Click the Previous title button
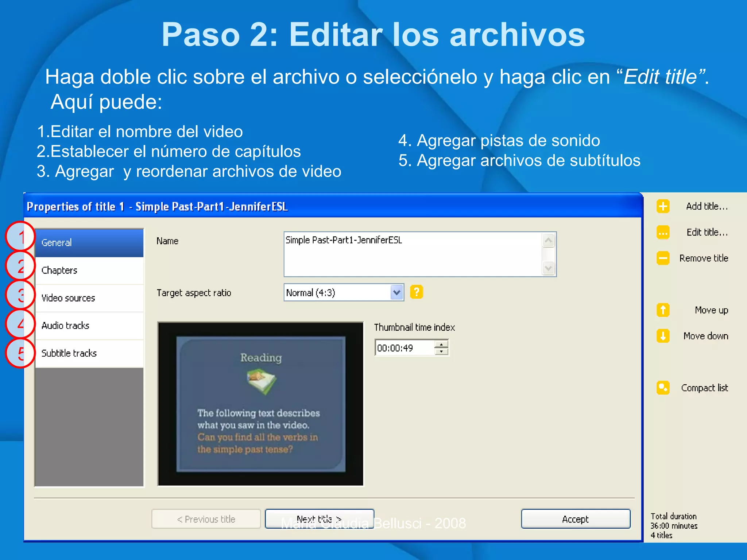Viewport: 747px width, 560px height. tap(206, 519)
